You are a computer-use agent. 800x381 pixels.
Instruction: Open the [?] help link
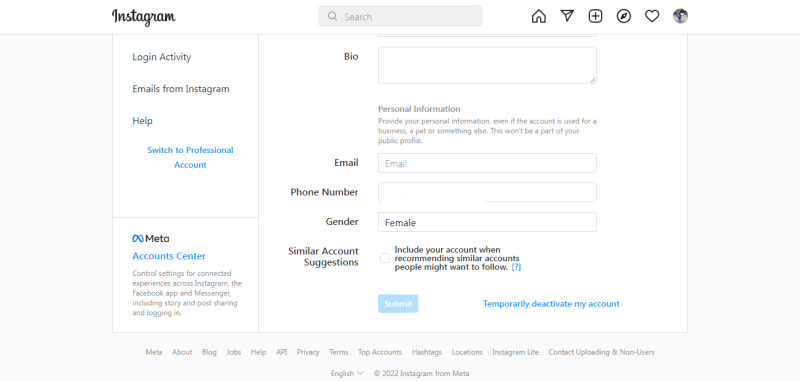click(x=516, y=267)
